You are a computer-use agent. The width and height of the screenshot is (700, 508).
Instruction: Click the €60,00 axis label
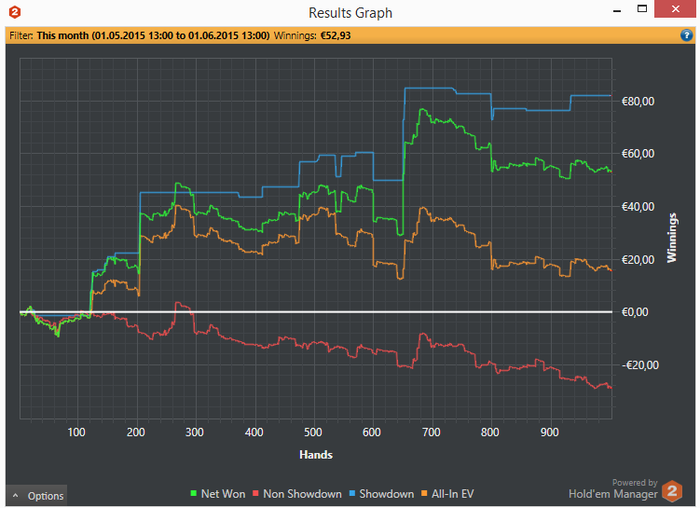click(x=638, y=154)
